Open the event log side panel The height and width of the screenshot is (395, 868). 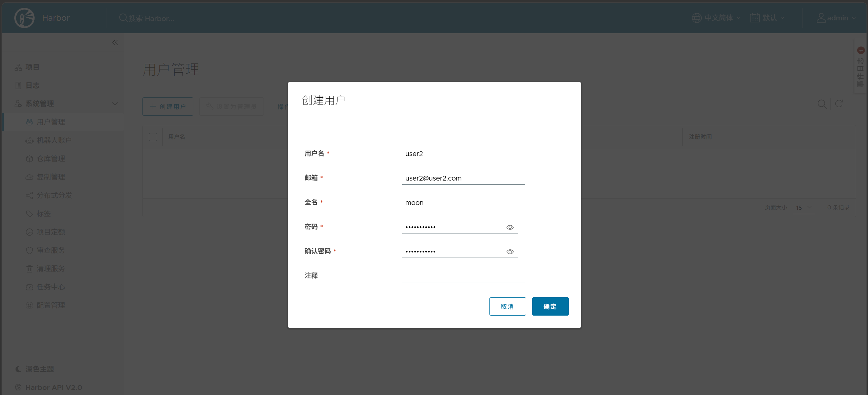860,67
